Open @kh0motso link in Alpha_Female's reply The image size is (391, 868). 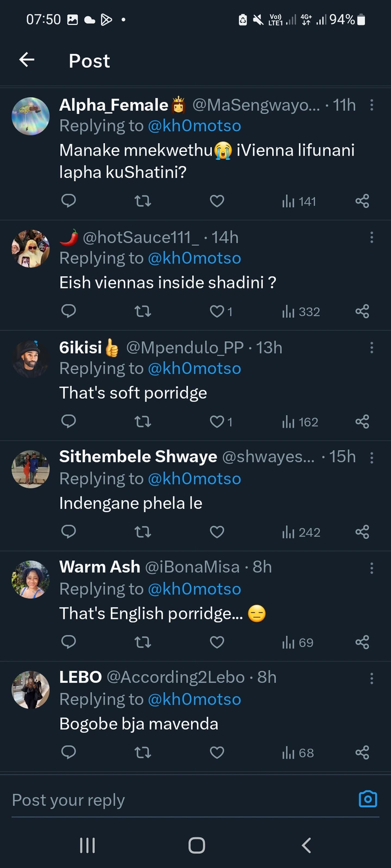click(194, 126)
